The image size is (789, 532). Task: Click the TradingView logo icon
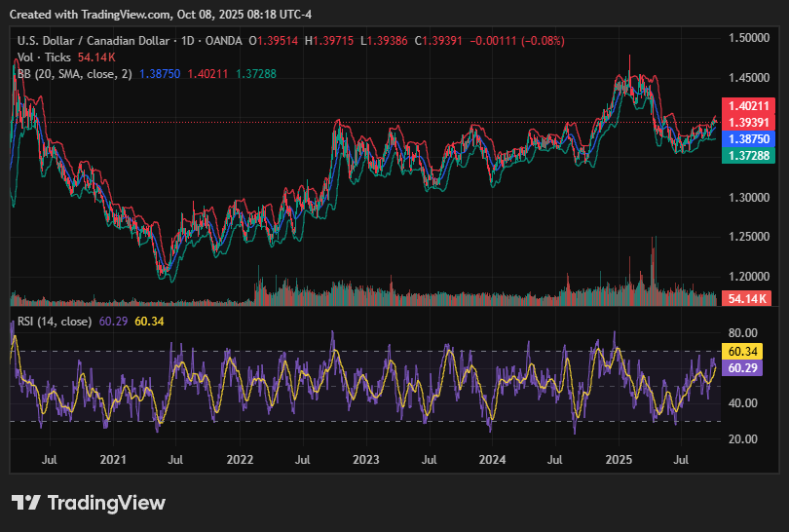pos(26,503)
